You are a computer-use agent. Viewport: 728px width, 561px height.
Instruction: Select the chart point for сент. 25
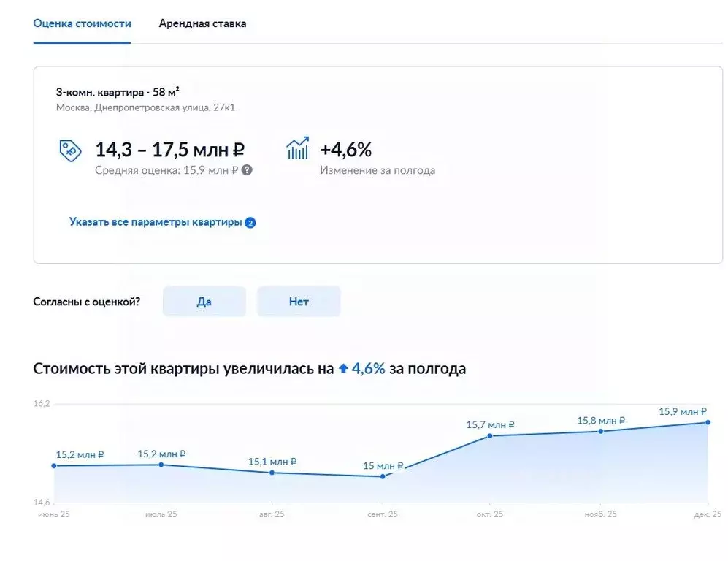[x=381, y=476]
